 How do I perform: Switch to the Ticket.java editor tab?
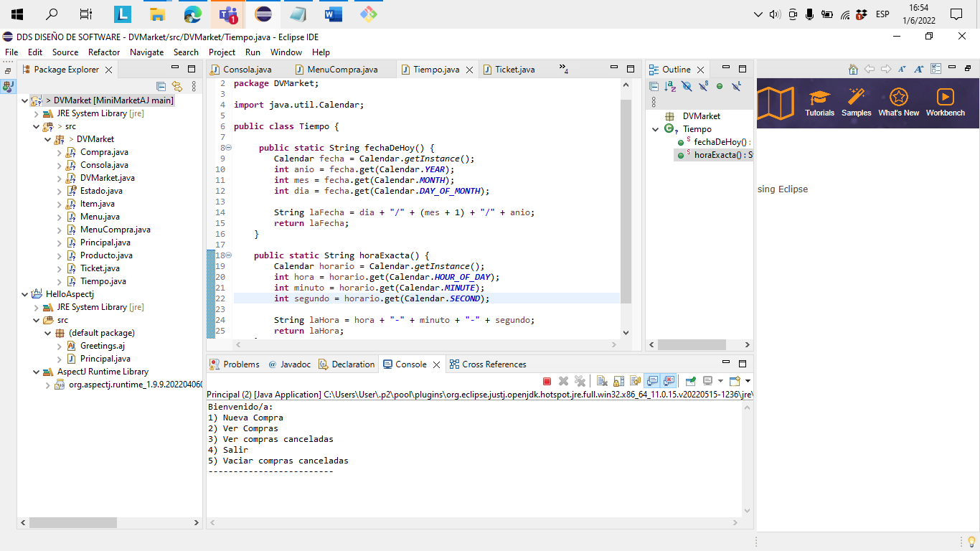515,69
